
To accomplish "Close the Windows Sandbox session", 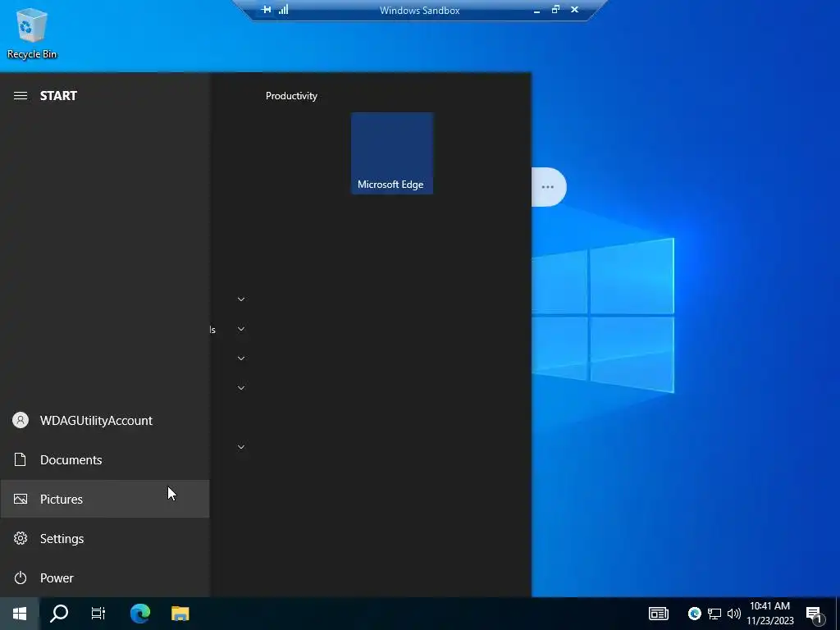I will point(574,10).
